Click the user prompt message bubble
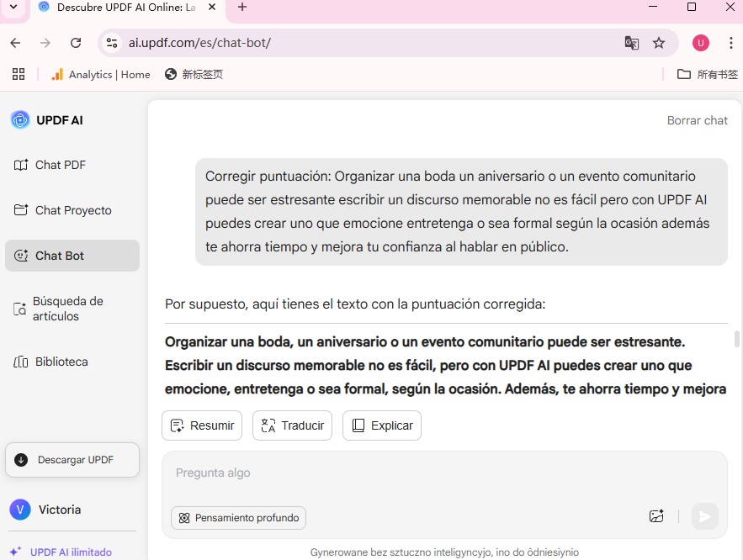 [x=461, y=212]
